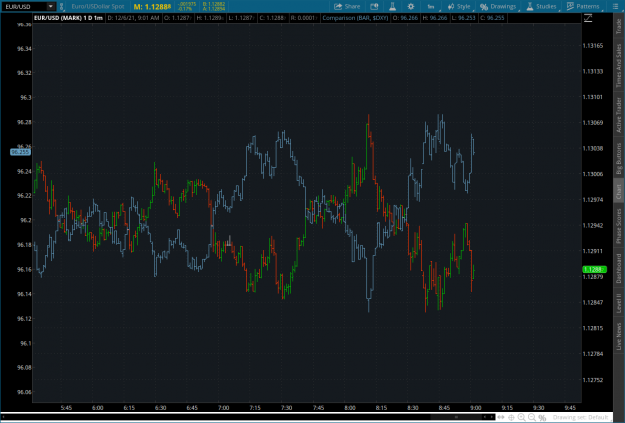Open the Active Trader sidebar tab

click(619, 115)
